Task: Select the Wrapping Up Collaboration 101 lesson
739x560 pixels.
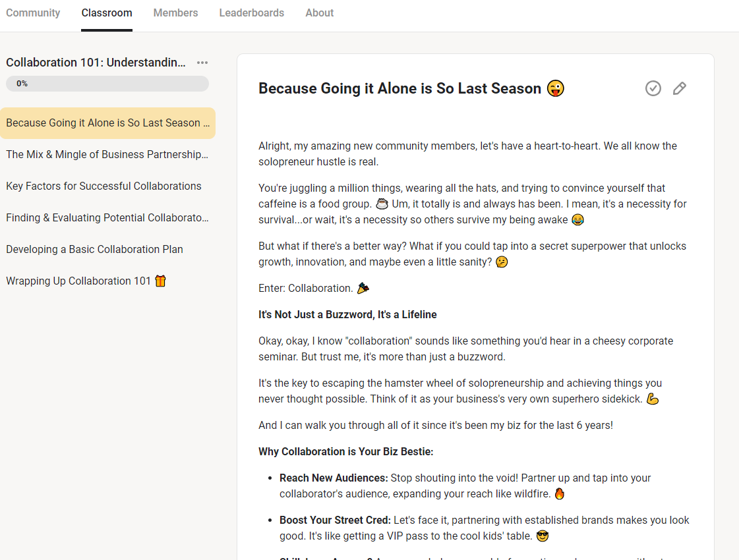Action: click(78, 281)
